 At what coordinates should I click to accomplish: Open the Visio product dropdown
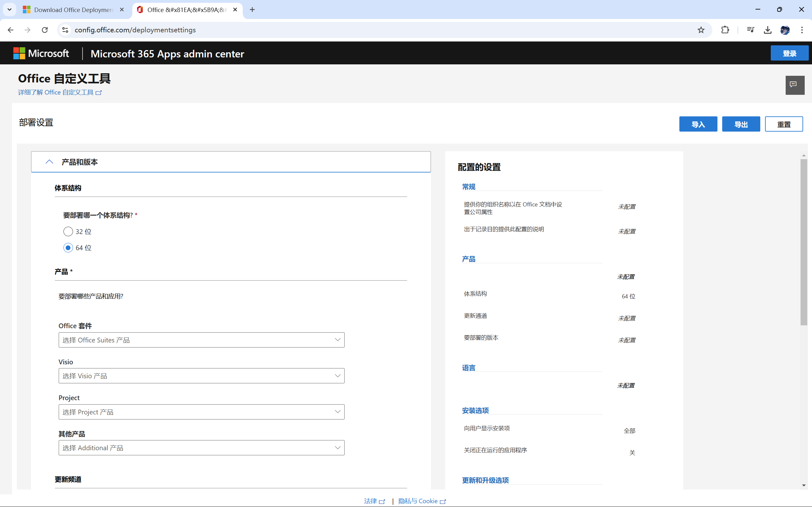(x=201, y=376)
